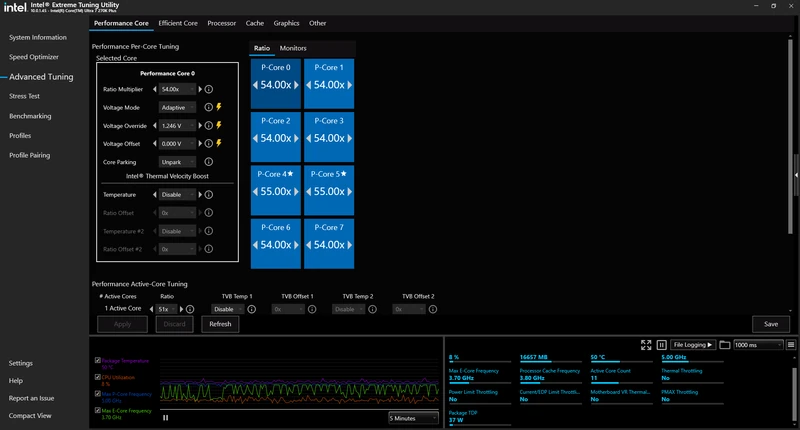Click the File Logging button
Image resolution: width=800 pixels, height=430 pixels.
(x=692, y=345)
